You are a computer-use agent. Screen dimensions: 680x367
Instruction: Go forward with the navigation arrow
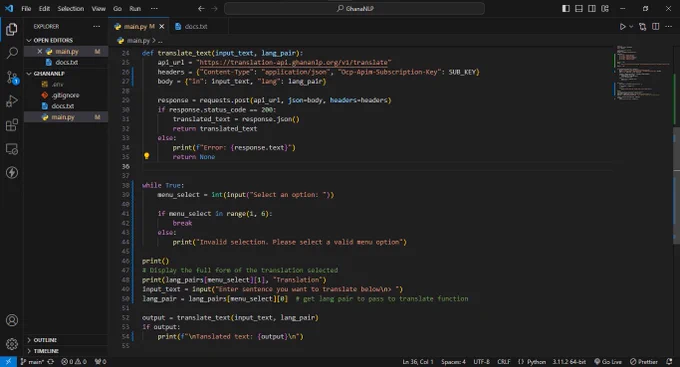214,8
